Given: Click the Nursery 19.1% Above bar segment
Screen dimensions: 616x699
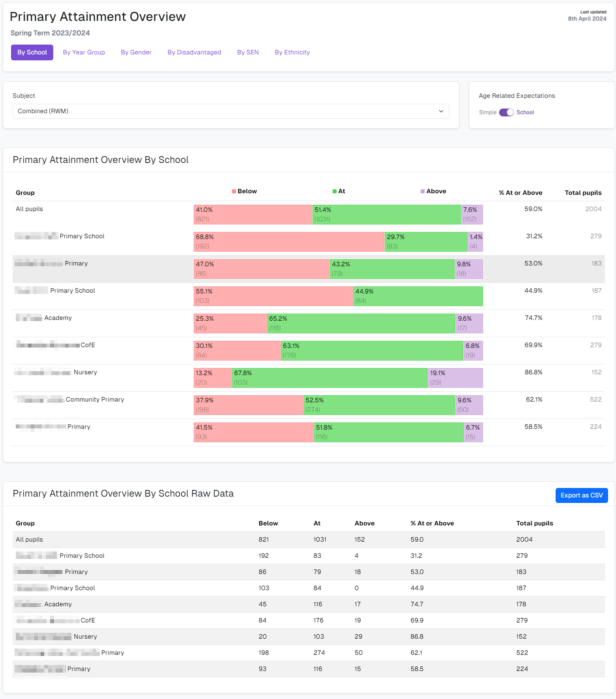Looking at the screenshot, I should pyautogui.click(x=455, y=378).
